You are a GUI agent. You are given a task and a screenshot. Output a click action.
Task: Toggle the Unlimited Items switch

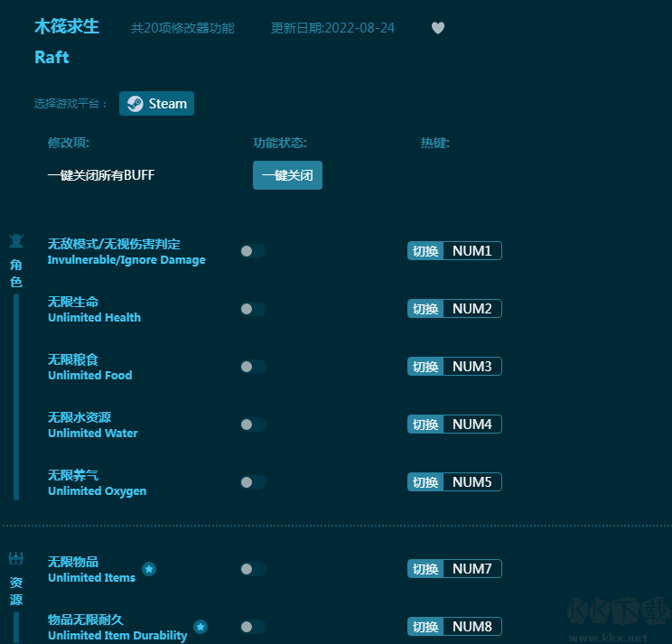point(253,569)
